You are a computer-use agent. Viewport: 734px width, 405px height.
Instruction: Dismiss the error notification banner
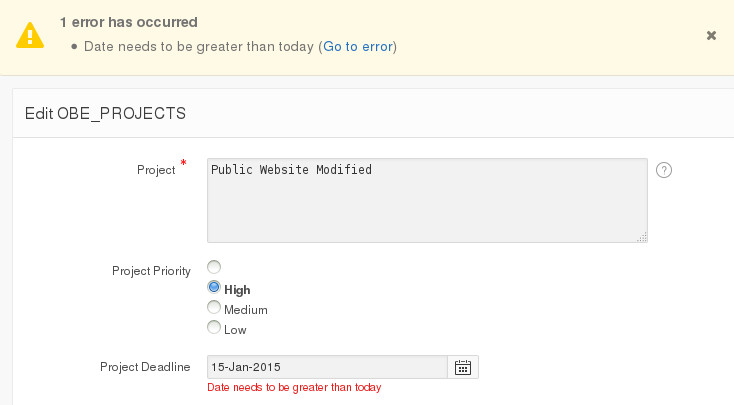coord(711,35)
